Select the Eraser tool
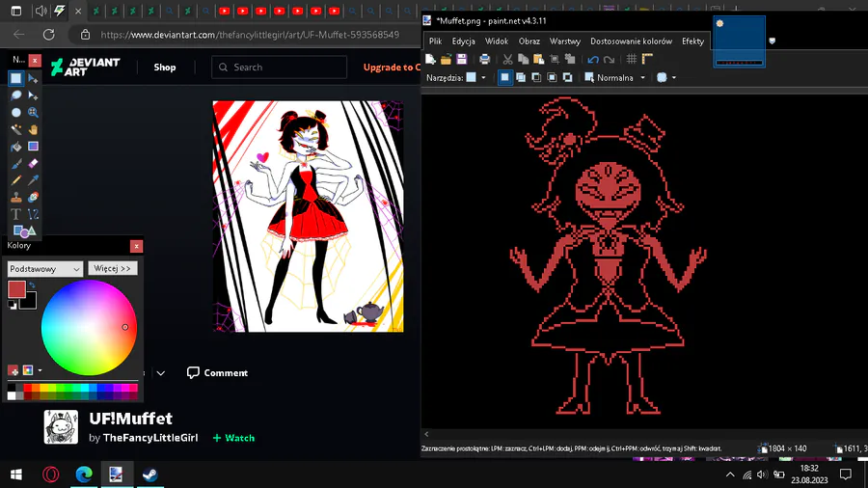Screen dimensions: 868x488 tap(33, 164)
